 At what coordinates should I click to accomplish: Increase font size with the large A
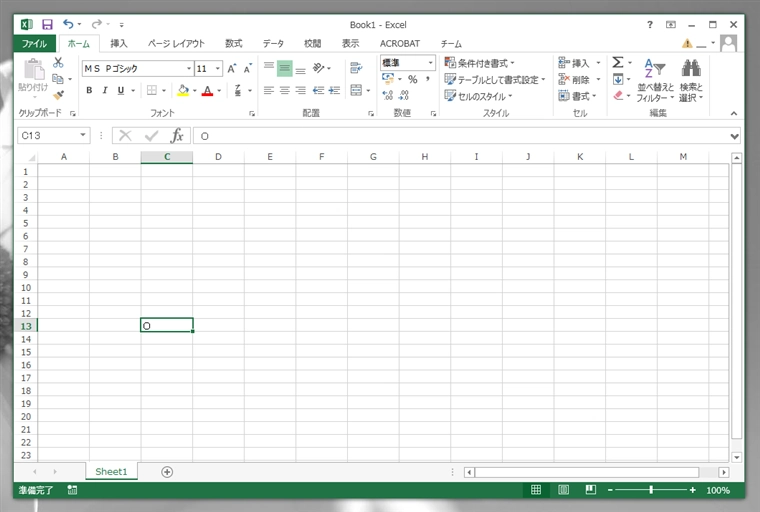tap(232, 68)
